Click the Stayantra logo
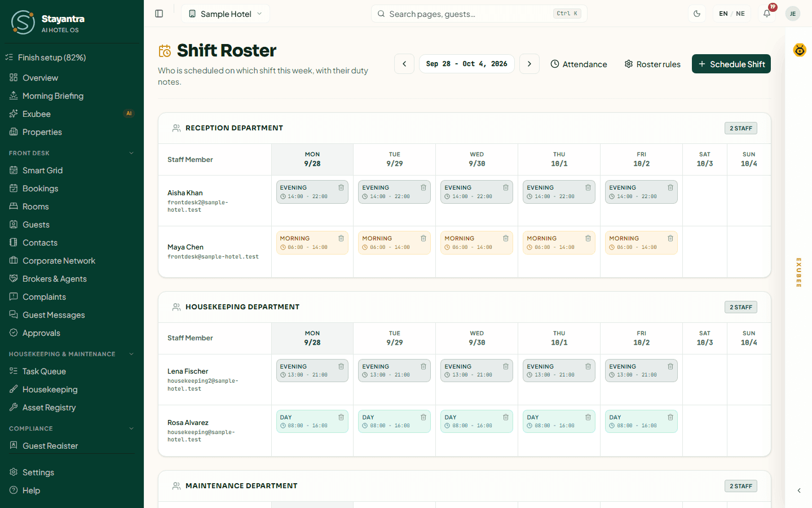This screenshot has width=812, height=508. pos(23,23)
